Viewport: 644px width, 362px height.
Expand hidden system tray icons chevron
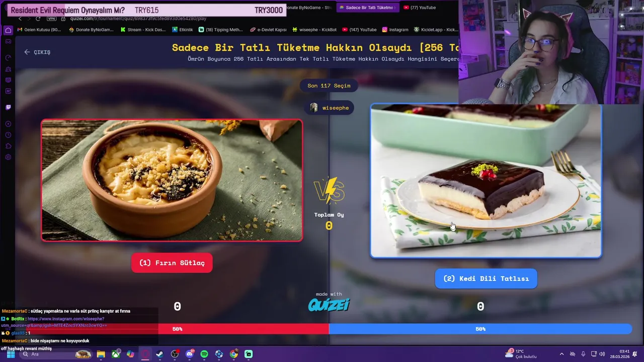pos(562,354)
